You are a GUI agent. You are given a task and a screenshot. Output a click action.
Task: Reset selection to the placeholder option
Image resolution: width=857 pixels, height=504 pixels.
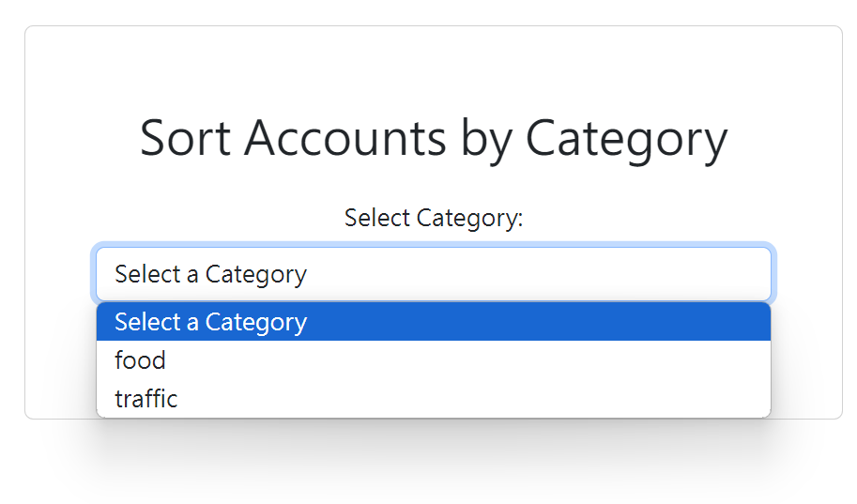211,322
